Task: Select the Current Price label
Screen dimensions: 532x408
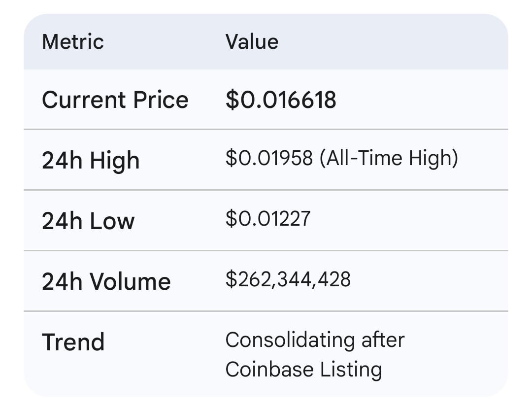Action: pyautogui.click(x=115, y=100)
